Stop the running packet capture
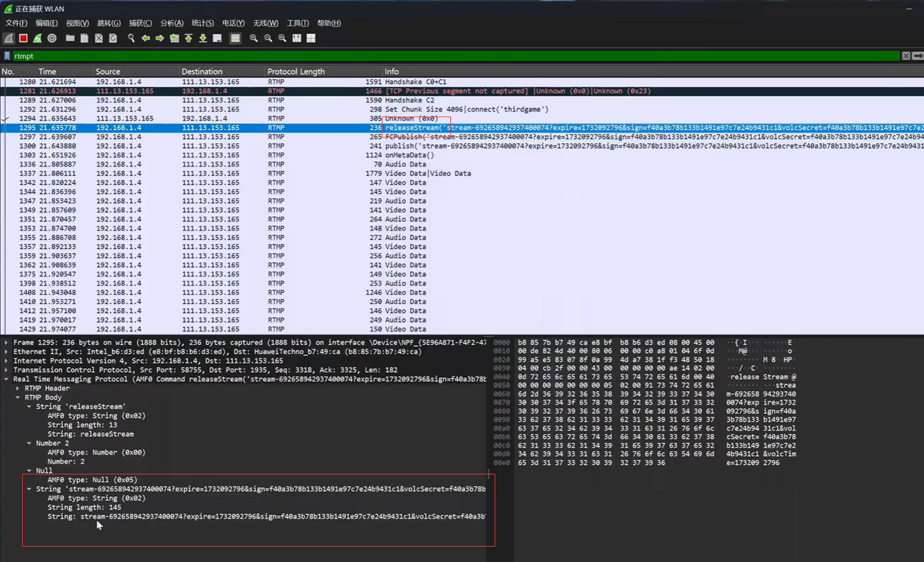The image size is (924, 562). click(x=23, y=38)
